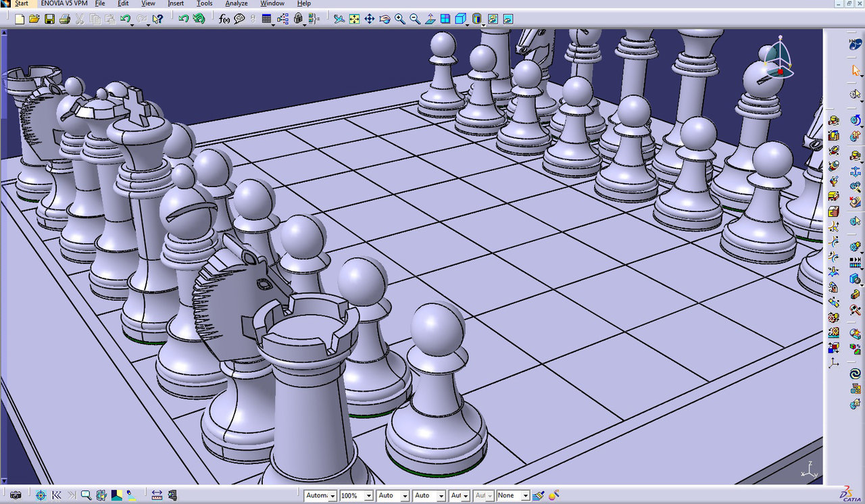Activate the What's This help cursor
The image size is (865, 504).
coord(158,19)
